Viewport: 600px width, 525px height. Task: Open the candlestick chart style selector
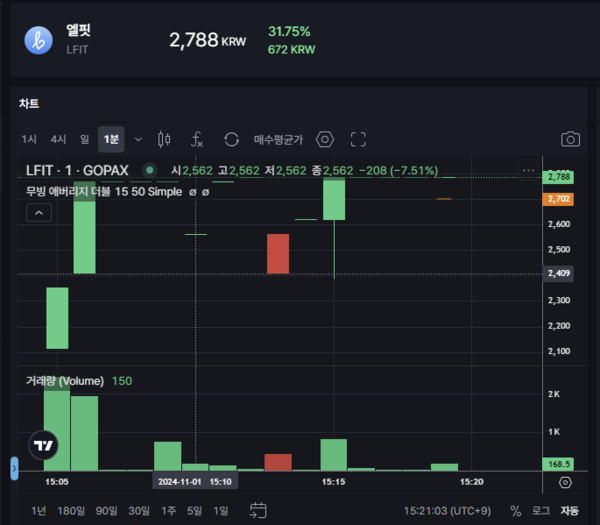pos(165,140)
